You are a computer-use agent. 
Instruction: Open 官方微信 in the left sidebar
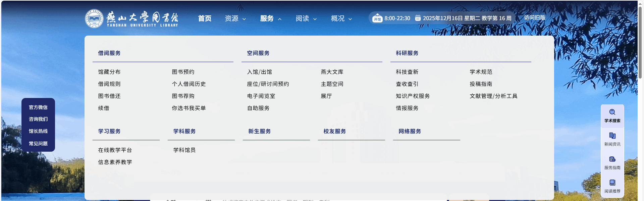pos(38,107)
